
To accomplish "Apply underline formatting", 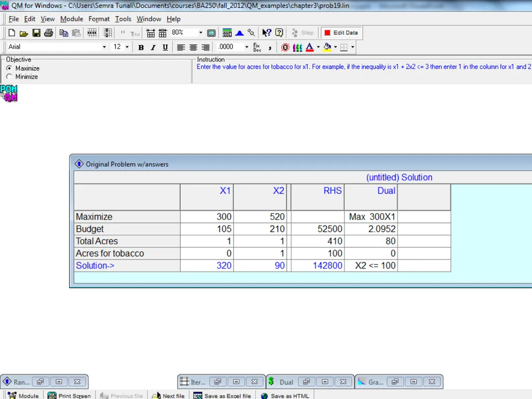I will [x=165, y=47].
